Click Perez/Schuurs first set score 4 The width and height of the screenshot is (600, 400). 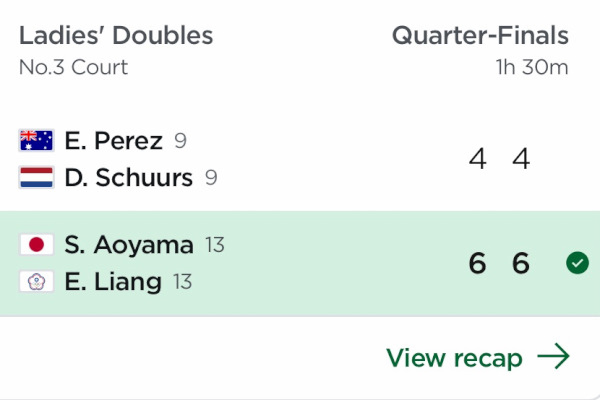coord(478,158)
